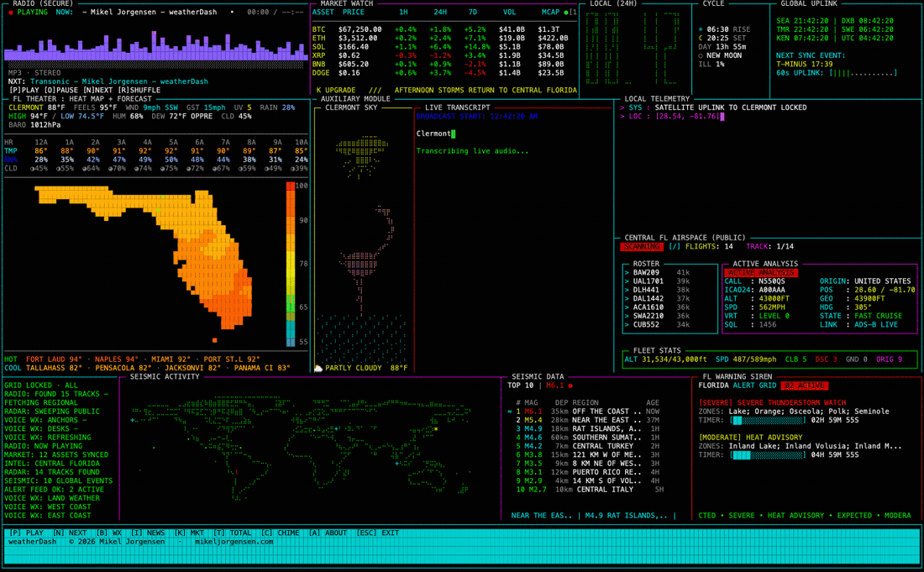Select seismic event M5.4 NEAR THE EAST
Screen dimensions: 924x572
(587, 421)
